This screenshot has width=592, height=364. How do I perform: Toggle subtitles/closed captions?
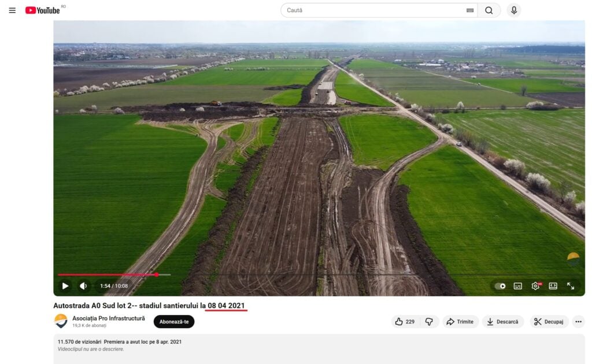(x=518, y=286)
